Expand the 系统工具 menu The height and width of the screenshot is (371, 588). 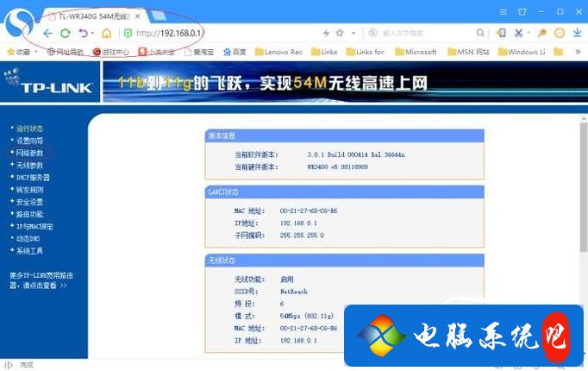tap(29, 251)
